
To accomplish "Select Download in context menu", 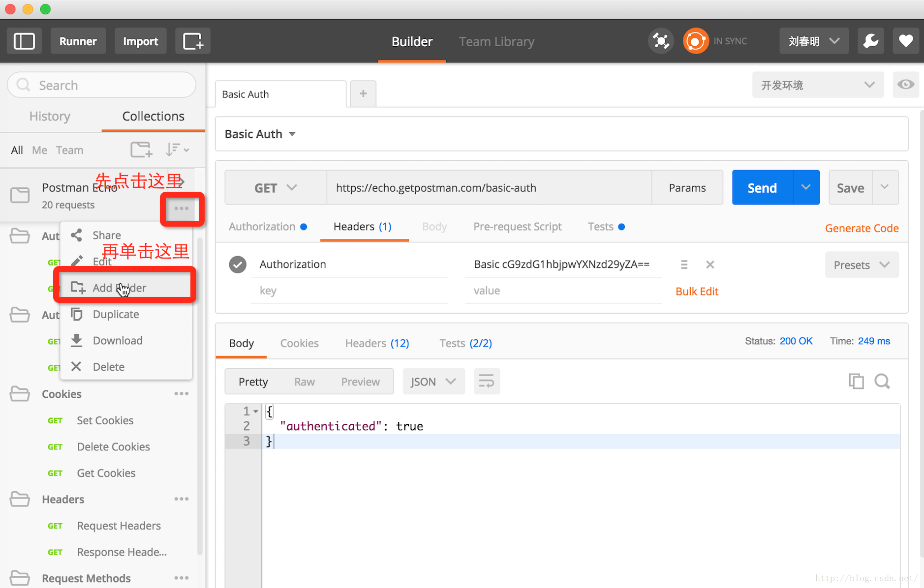I will [x=126, y=340].
